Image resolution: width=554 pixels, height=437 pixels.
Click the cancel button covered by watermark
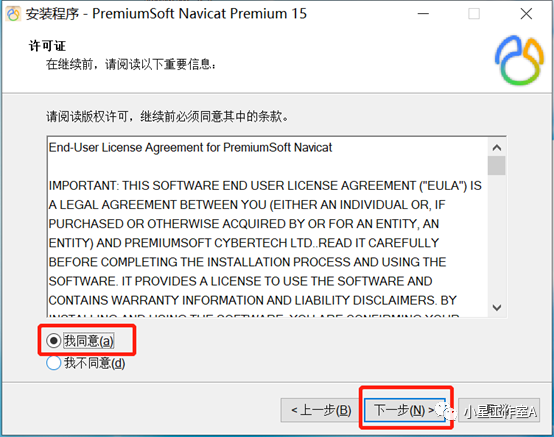click(499, 410)
